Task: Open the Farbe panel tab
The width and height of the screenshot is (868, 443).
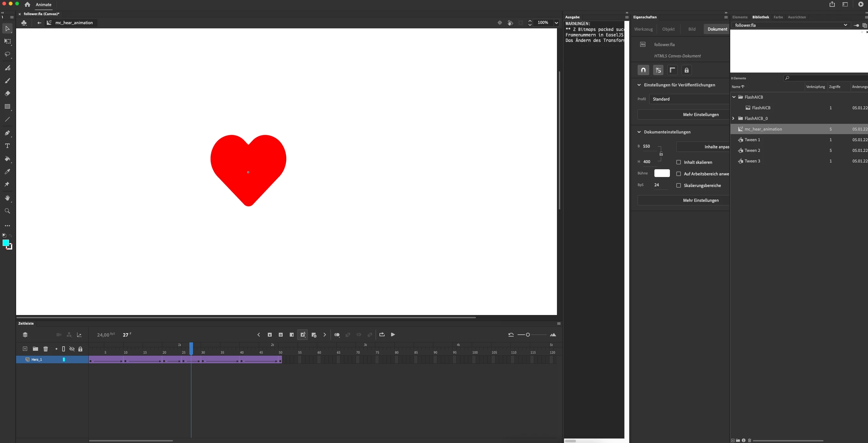Action: point(778,17)
